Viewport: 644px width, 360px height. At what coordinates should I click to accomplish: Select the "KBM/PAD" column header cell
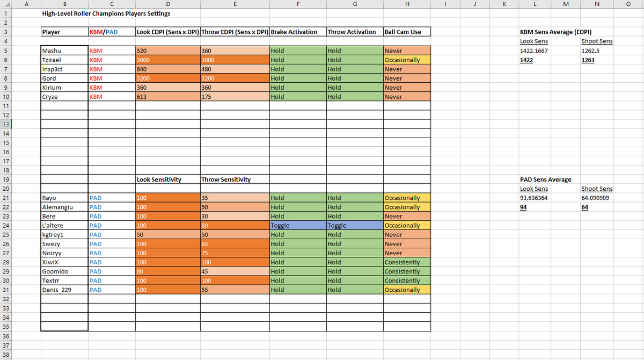click(111, 32)
